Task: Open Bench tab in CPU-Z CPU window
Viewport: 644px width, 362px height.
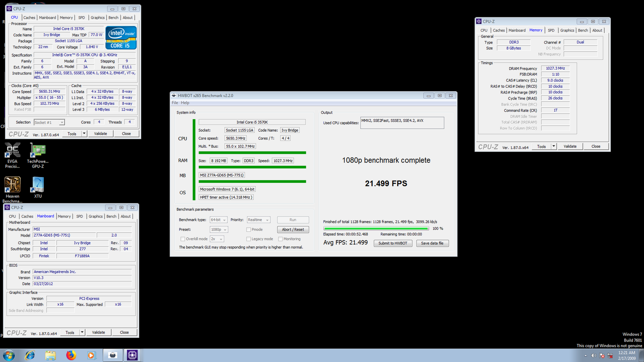Action: pos(113,18)
